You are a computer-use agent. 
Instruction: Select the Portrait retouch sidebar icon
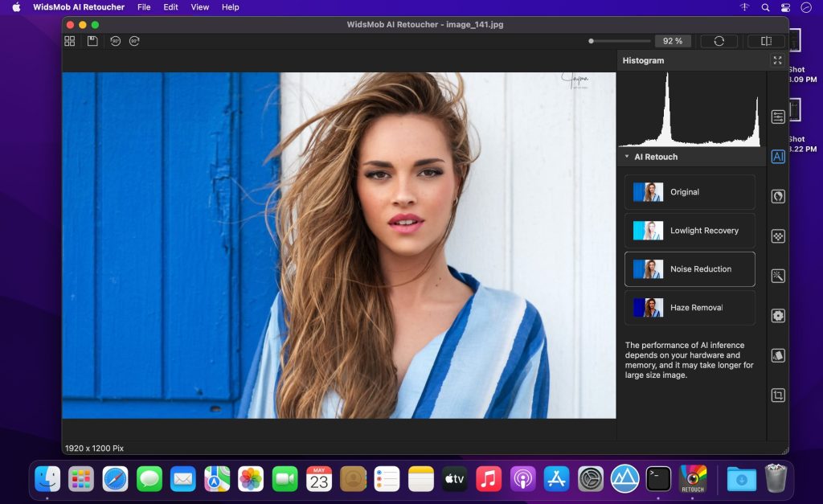(x=777, y=196)
